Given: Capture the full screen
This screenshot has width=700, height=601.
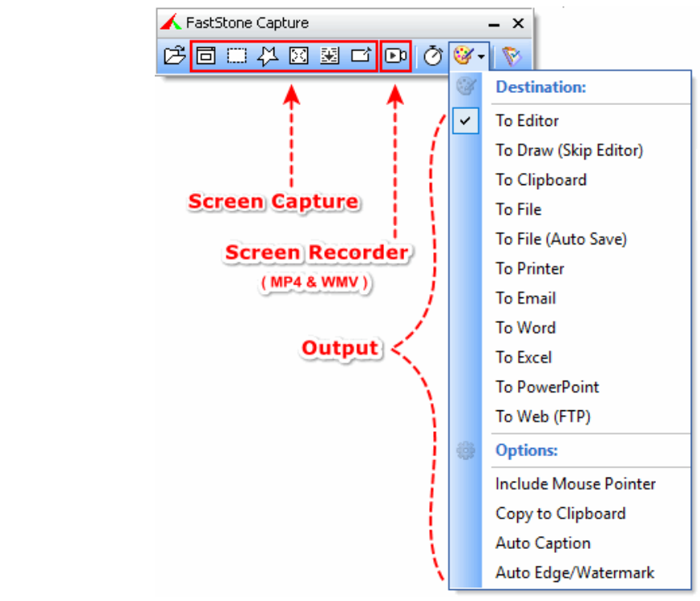Looking at the screenshot, I should 298,56.
